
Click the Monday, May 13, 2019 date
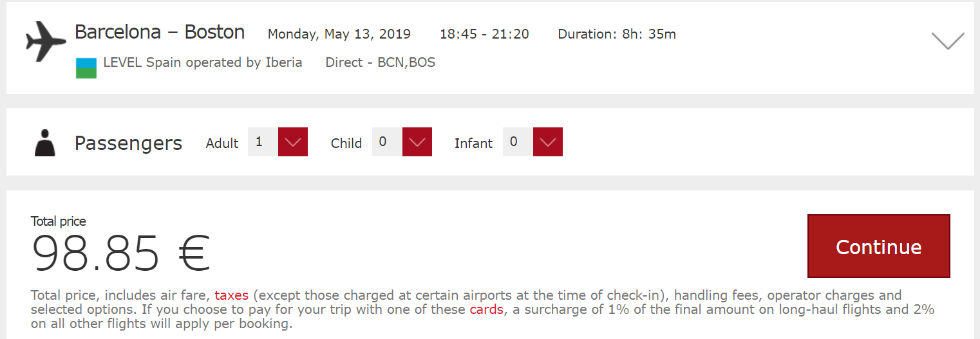tap(339, 34)
